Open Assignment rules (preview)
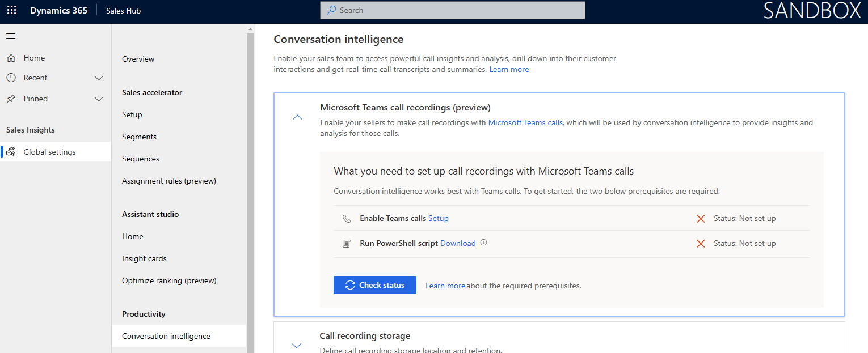The image size is (868, 353). [x=169, y=181]
